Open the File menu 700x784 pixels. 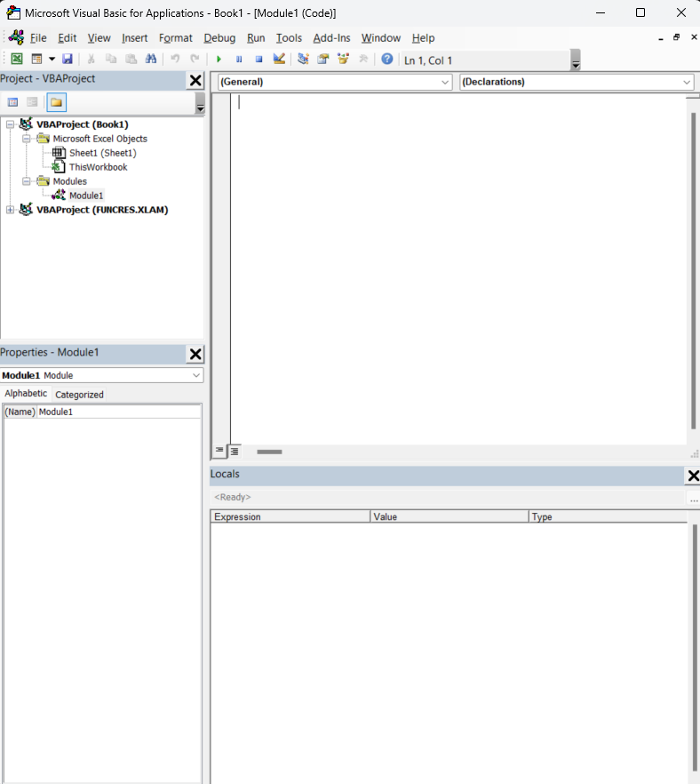click(x=38, y=38)
